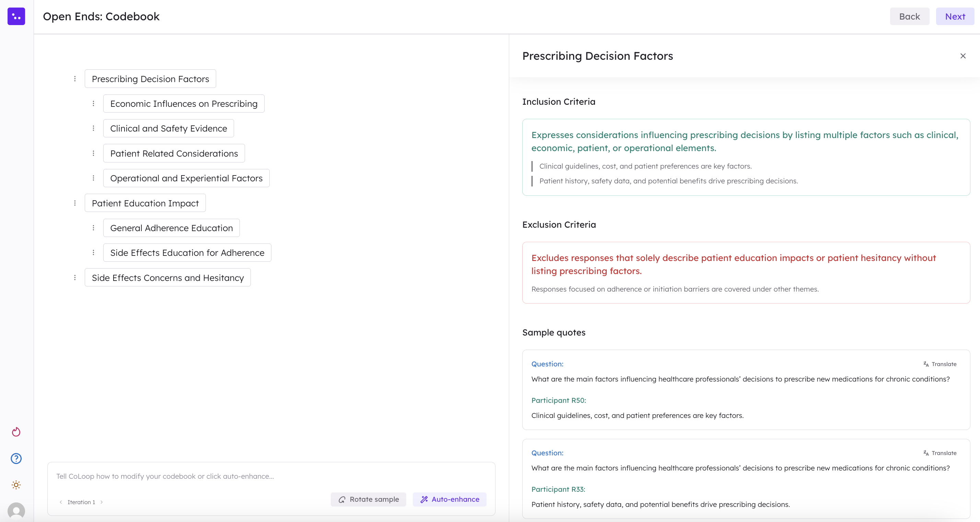The image size is (980, 522).
Task: Click the Auto-enhance button
Action: 449,499
